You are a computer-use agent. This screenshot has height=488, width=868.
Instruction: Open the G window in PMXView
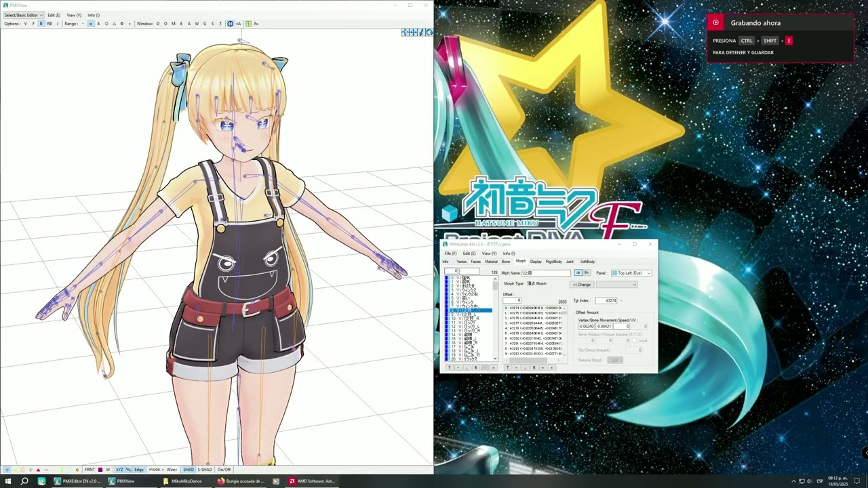205,24
